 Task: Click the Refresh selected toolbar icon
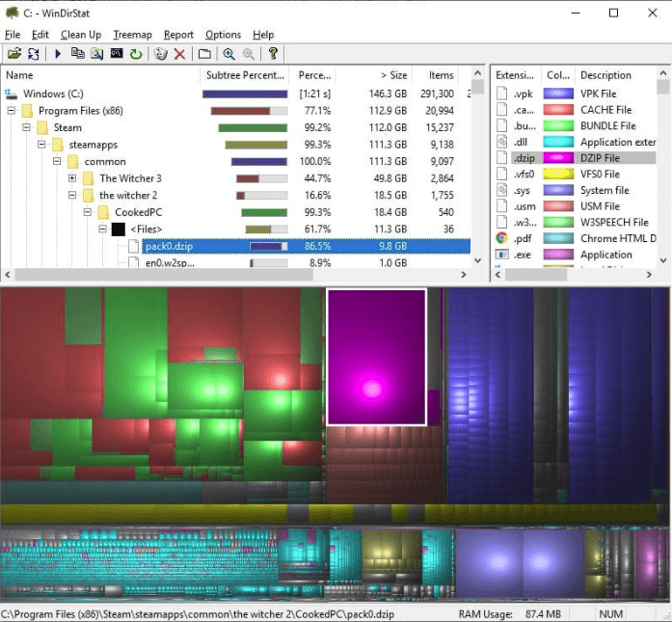pyautogui.click(x=34, y=54)
